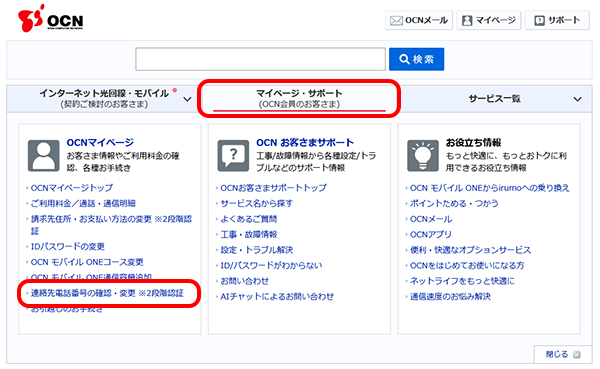Click the X icon next to 閉じる

click(577, 354)
